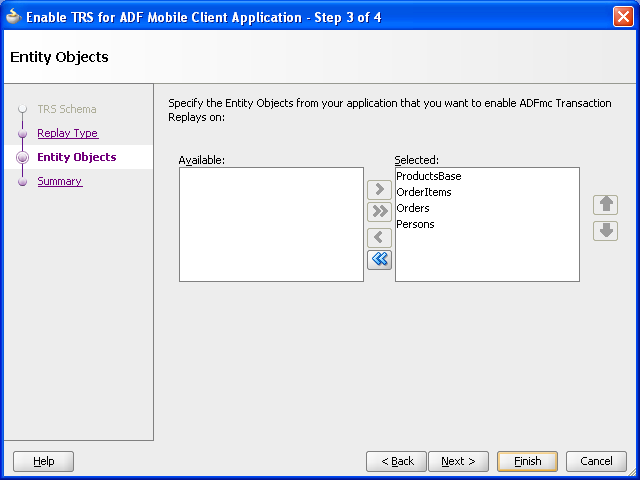Move selected entity up with arrow button

[x=605, y=205]
